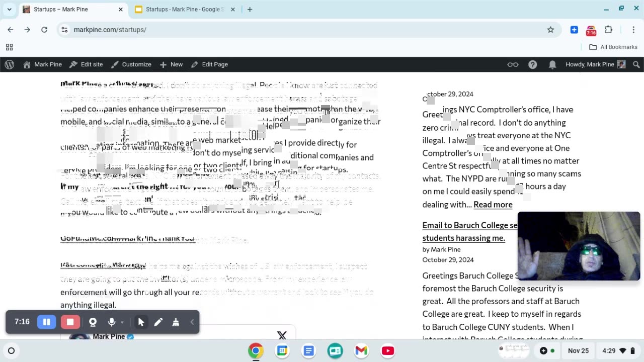The width and height of the screenshot is (644, 362).
Task: Go forward to next page
Action: (27, 30)
